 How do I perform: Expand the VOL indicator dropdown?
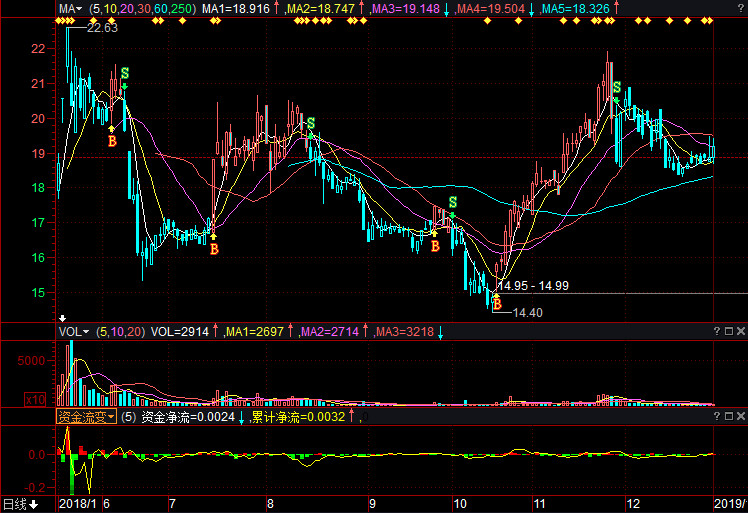tap(86, 332)
